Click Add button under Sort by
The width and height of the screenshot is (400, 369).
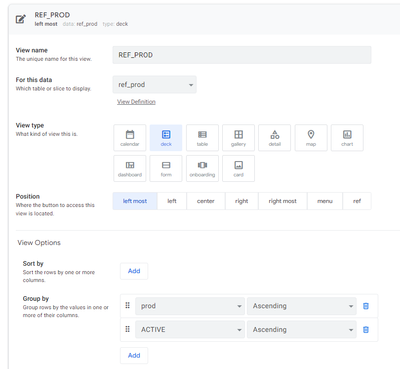click(134, 271)
